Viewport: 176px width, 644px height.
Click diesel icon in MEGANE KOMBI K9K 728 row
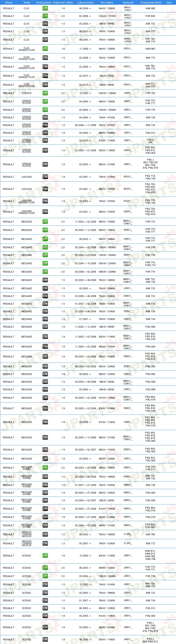point(45,485)
